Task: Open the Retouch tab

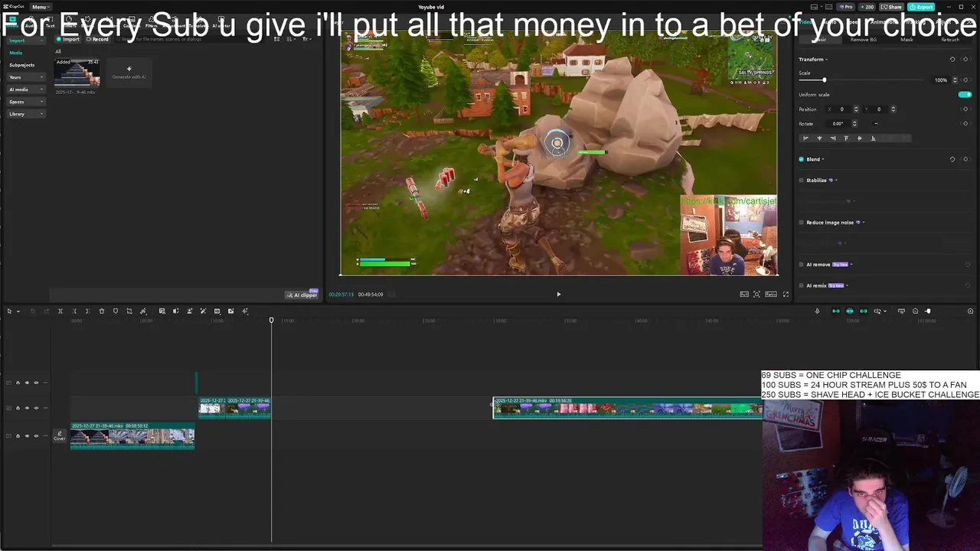Action: (949, 39)
